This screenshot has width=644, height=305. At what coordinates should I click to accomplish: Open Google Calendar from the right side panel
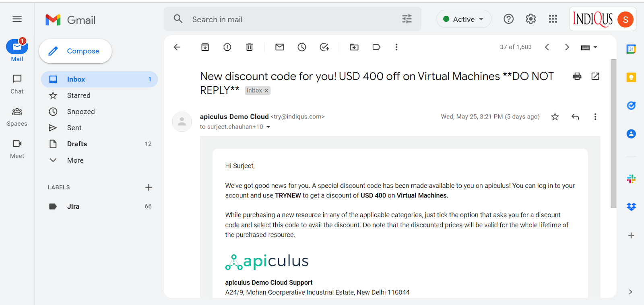(x=631, y=49)
